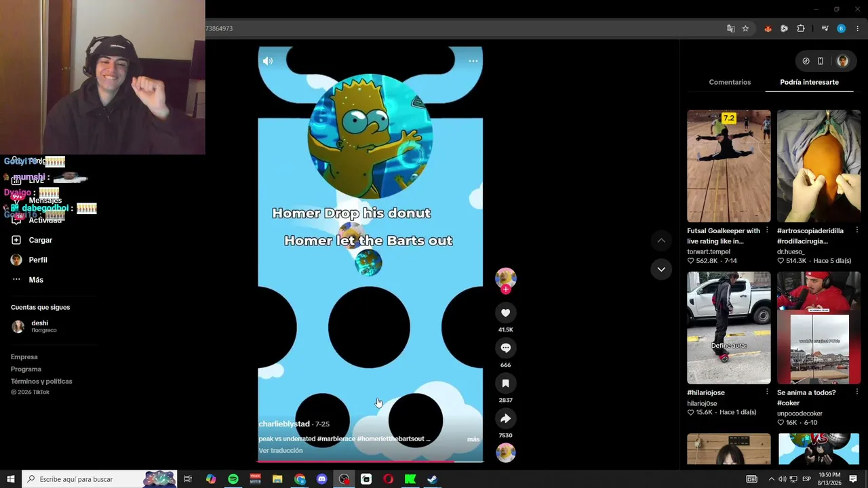This screenshot has width=868, height=488.
Task: Open Términos y políticas footer link
Action: point(41,382)
